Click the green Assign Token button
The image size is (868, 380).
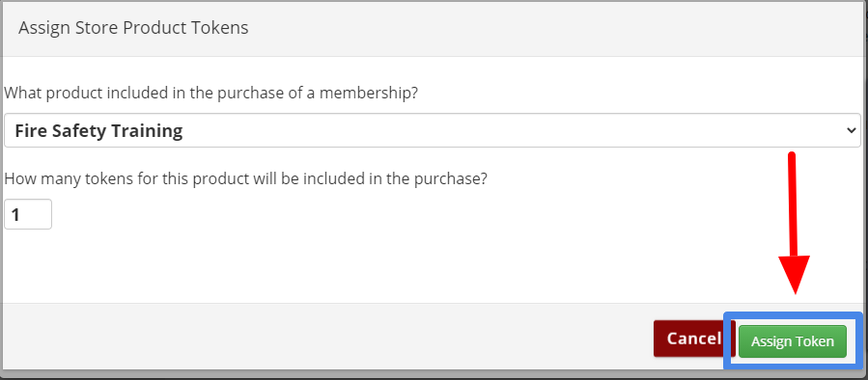coord(792,341)
